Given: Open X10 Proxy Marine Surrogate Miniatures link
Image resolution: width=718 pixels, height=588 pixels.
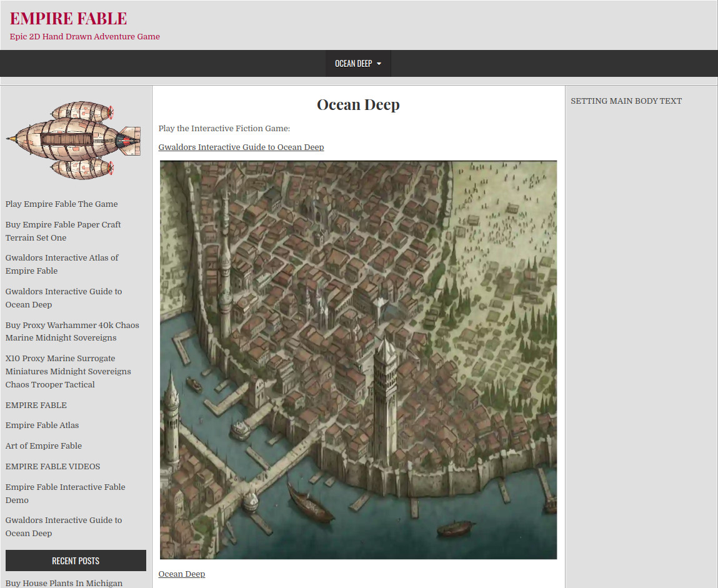Looking at the screenshot, I should pyautogui.click(x=68, y=371).
